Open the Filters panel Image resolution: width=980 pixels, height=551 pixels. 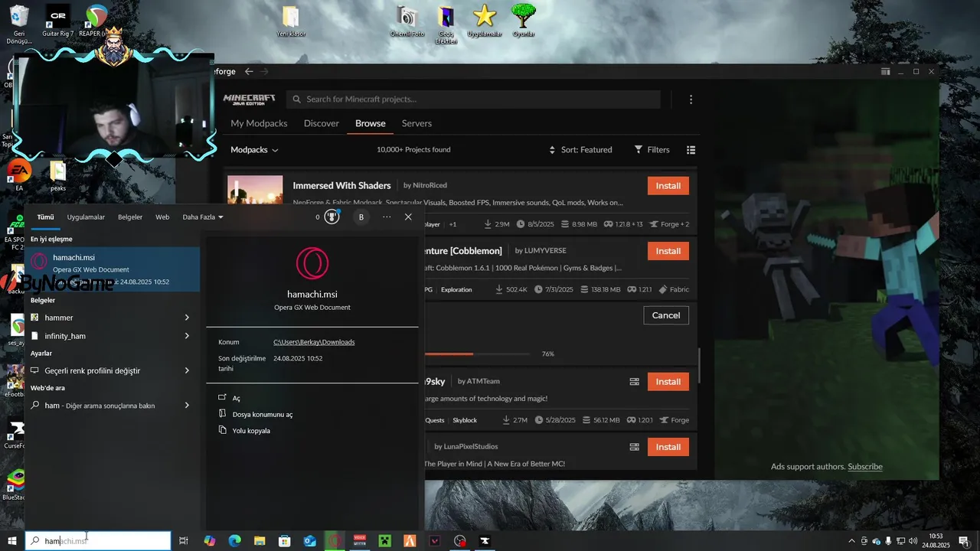pos(652,150)
